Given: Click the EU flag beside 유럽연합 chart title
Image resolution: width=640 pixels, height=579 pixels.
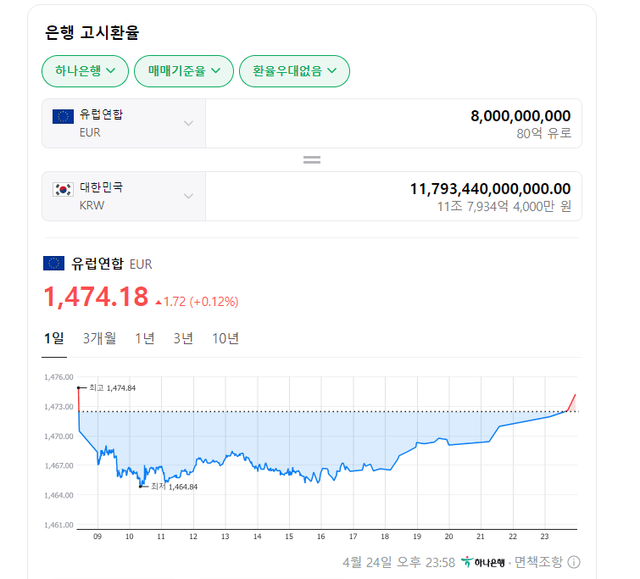Looking at the screenshot, I should pyautogui.click(x=54, y=264).
